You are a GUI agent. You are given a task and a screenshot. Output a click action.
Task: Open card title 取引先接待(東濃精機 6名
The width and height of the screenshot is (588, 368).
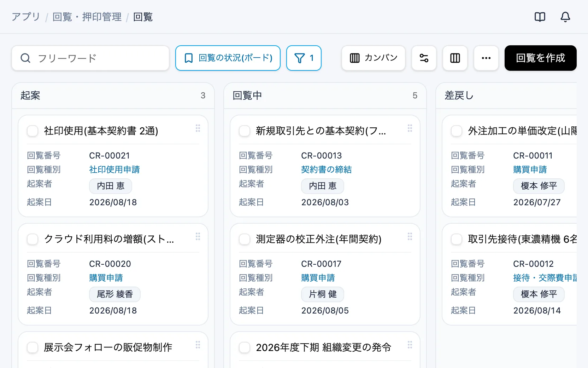coord(522,239)
